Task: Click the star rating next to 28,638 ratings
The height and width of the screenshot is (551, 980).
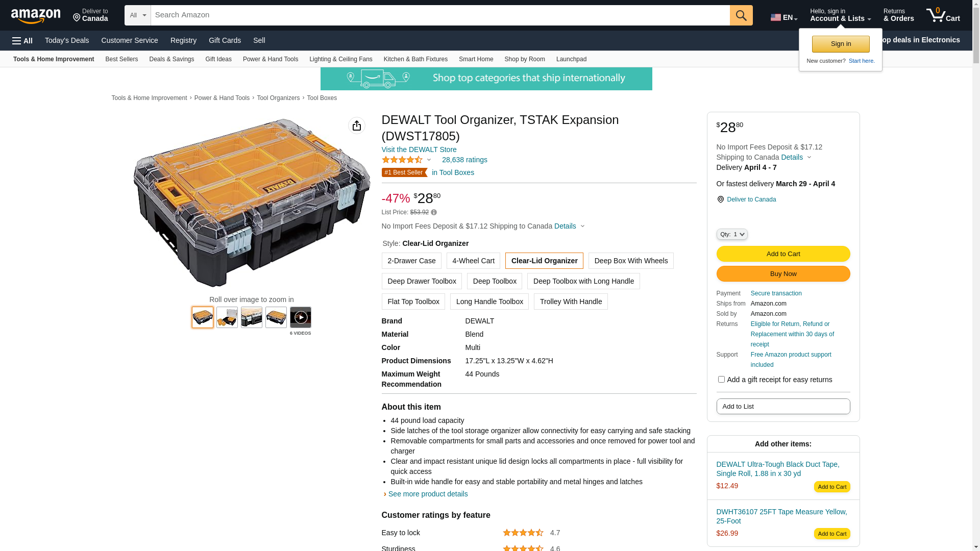Action: (402, 160)
